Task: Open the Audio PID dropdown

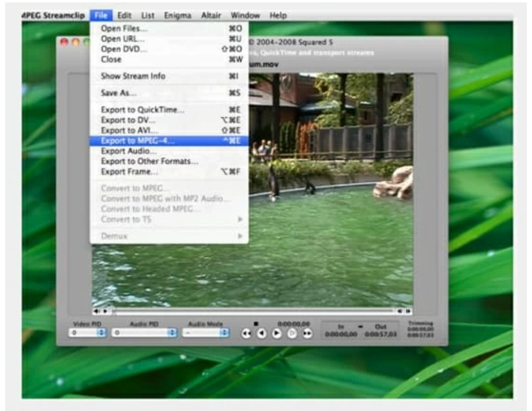Action: pos(145,333)
